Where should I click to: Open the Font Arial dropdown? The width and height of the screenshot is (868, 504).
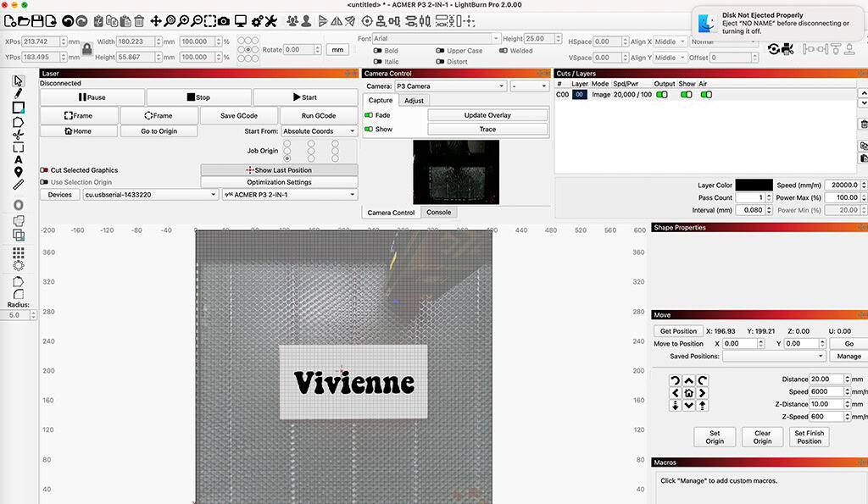[x=436, y=39]
